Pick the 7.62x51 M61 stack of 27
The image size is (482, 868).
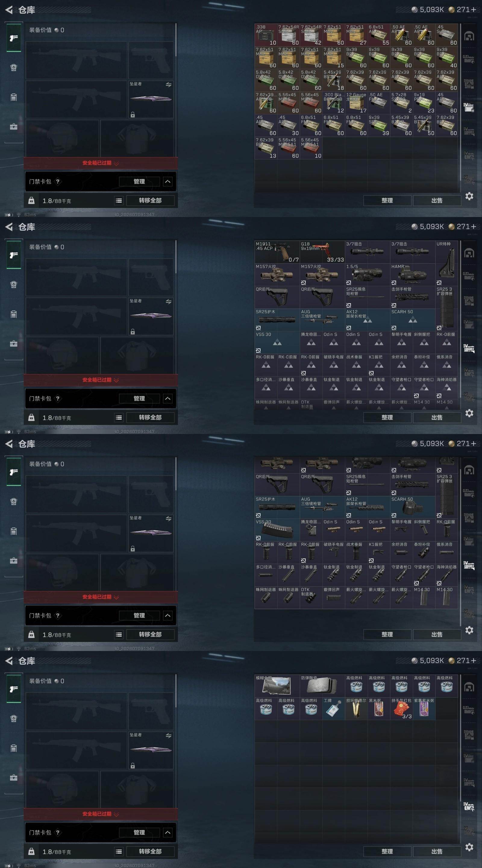[356, 35]
